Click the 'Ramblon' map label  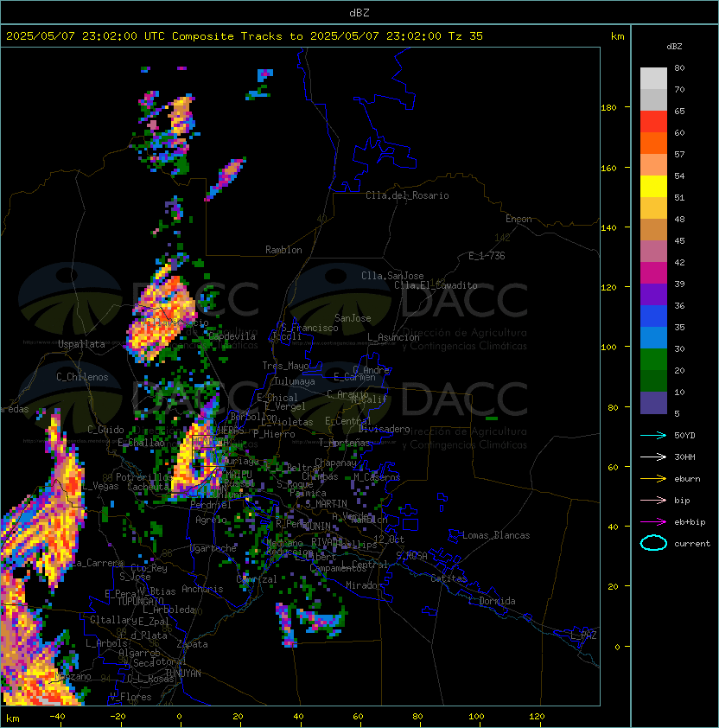(283, 250)
